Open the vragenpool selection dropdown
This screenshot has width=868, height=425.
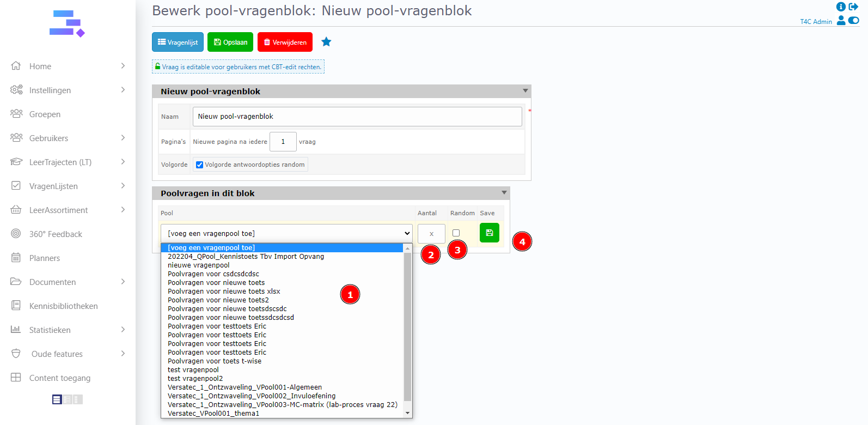coord(286,233)
